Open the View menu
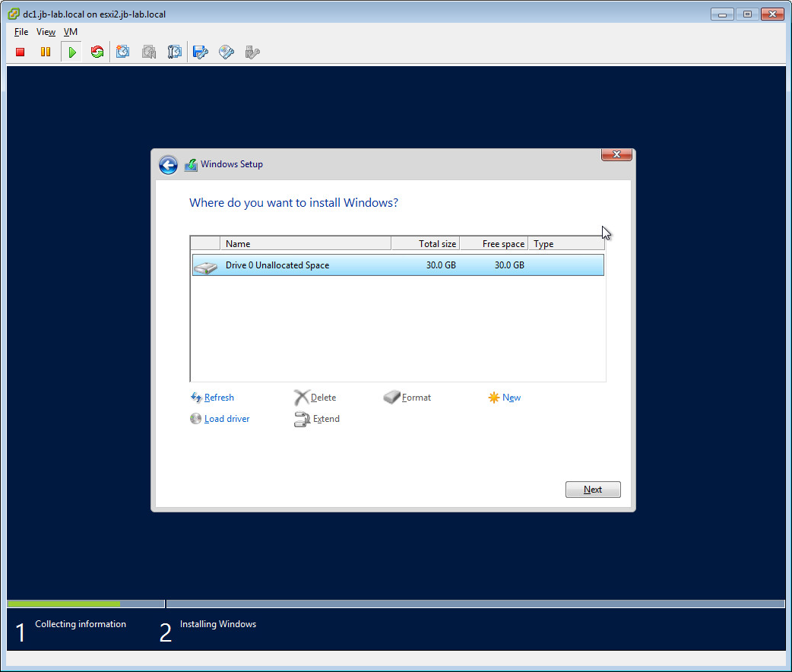Screen dimensions: 792x672 coord(46,32)
